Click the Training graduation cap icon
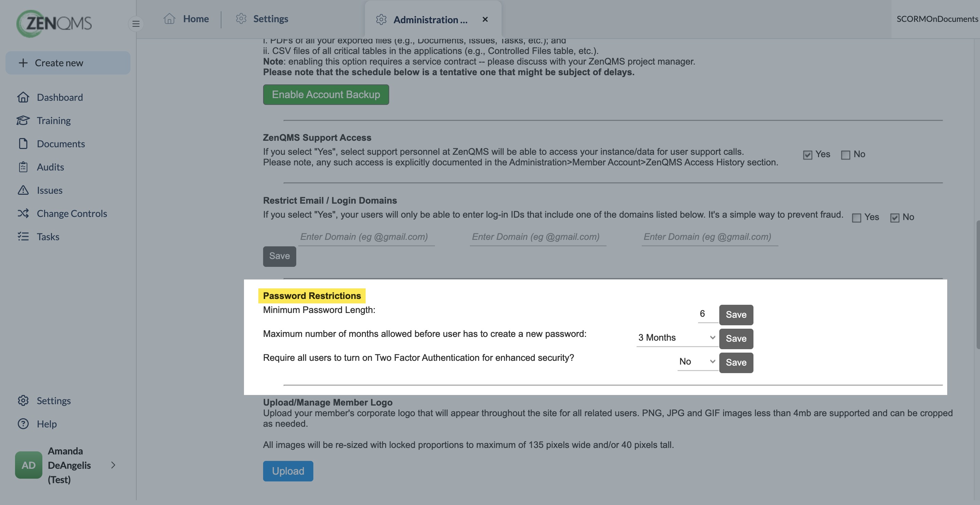This screenshot has height=505, width=980. (x=23, y=121)
